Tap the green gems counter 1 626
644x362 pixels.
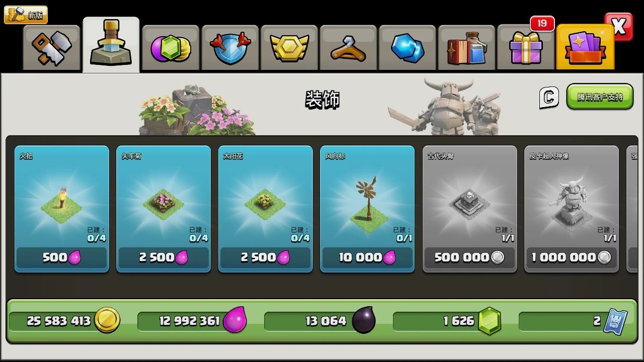(448, 321)
